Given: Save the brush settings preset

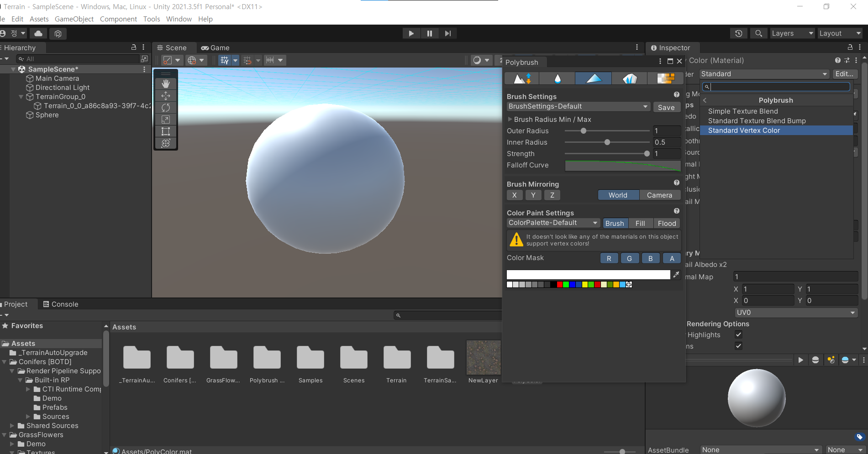Looking at the screenshot, I should [x=666, y=107].
